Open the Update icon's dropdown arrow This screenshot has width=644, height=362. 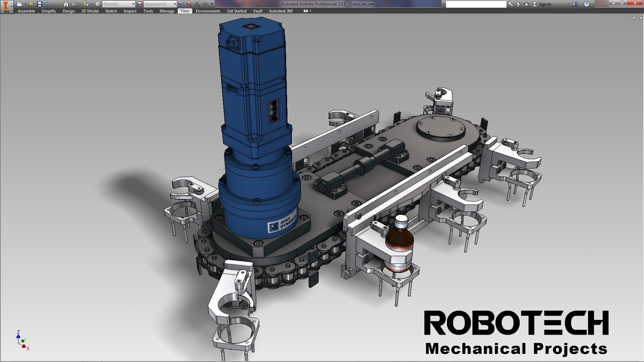80,4
